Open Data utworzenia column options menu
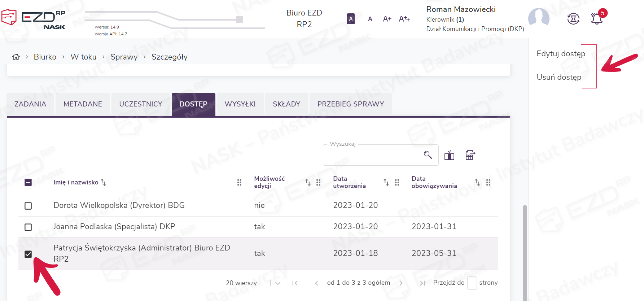Screen dimensions: 644x301 [397, 183]
